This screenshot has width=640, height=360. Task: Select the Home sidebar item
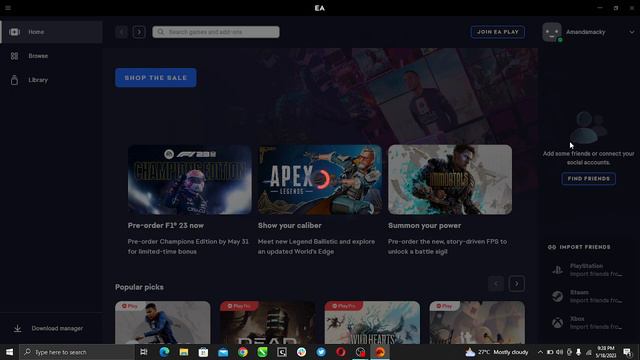coord(51,32)
